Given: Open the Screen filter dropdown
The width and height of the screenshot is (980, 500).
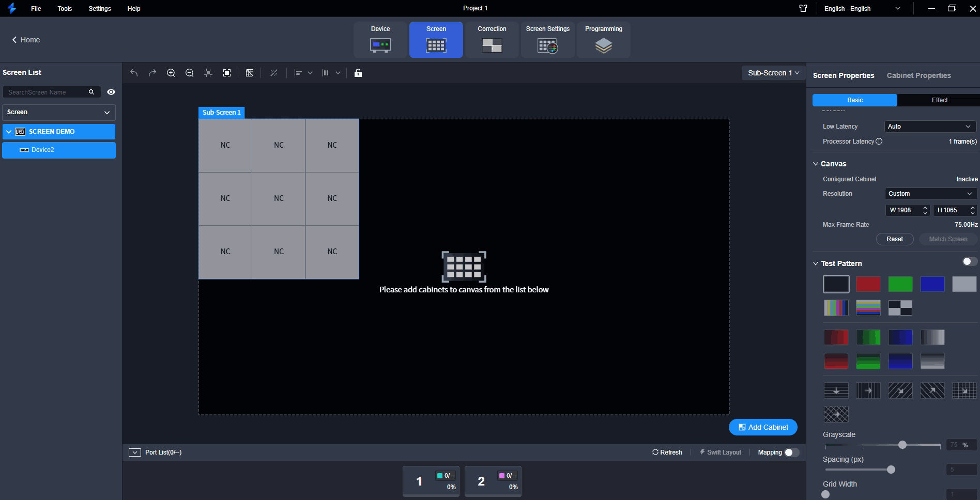Looking at the screenshot, I should [x=59, y=112].
